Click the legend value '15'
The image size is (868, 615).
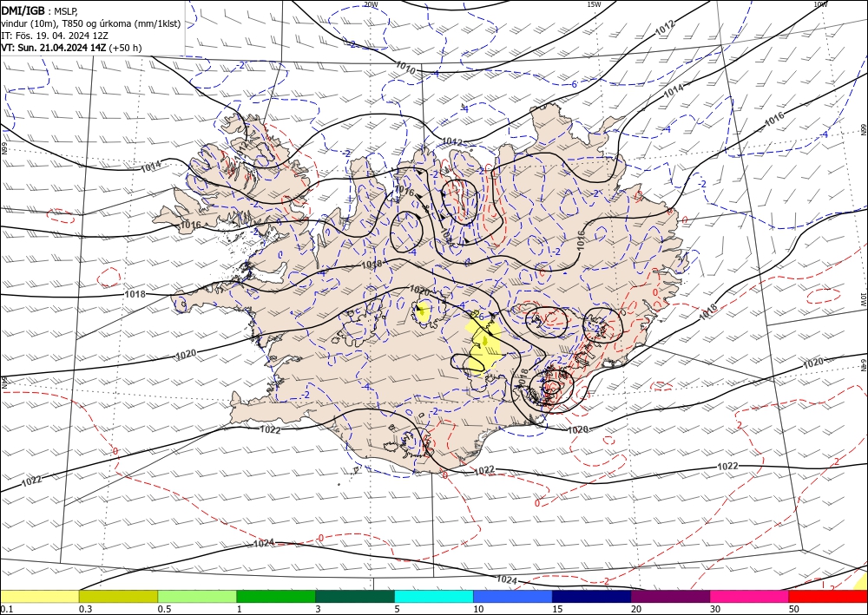(x=557, y=609)
